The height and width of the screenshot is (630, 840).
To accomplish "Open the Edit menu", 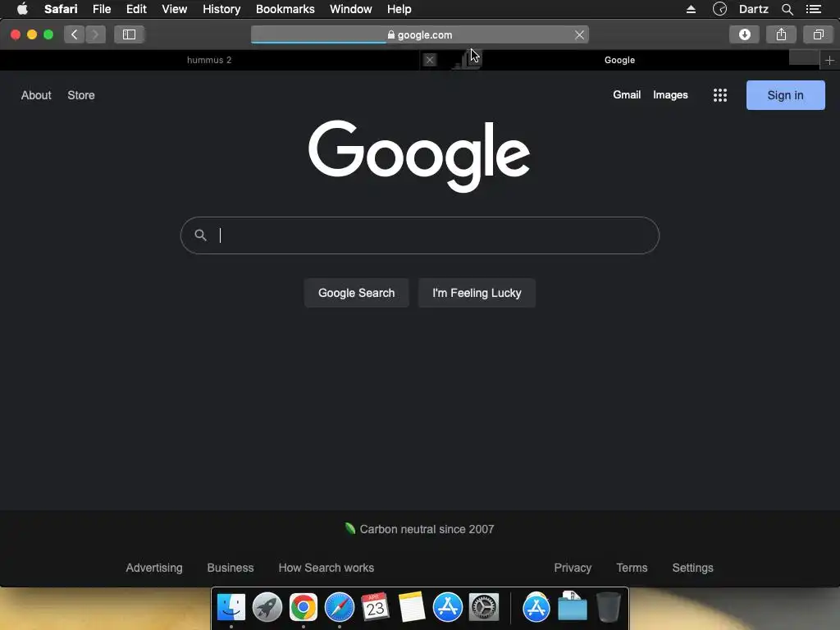I will 136,9.
